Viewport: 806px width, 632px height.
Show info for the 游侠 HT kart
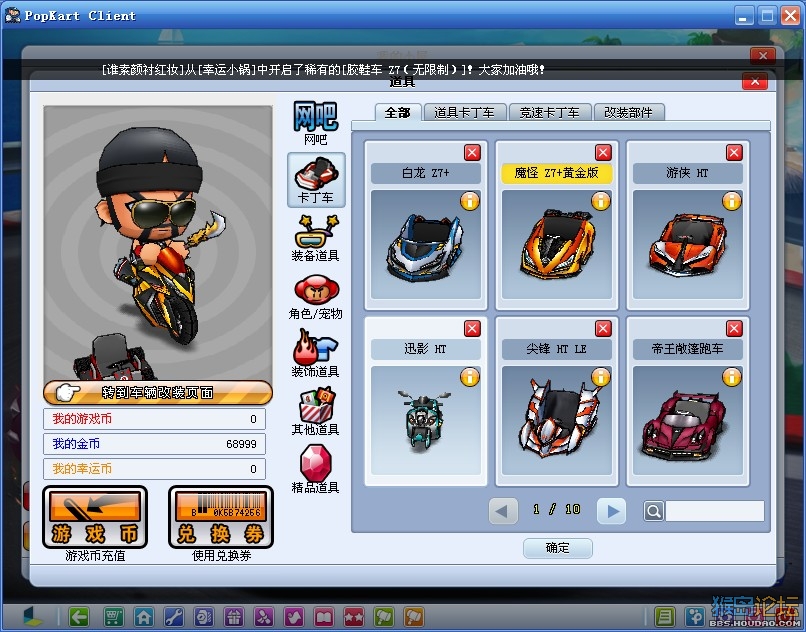coord(731,201)
